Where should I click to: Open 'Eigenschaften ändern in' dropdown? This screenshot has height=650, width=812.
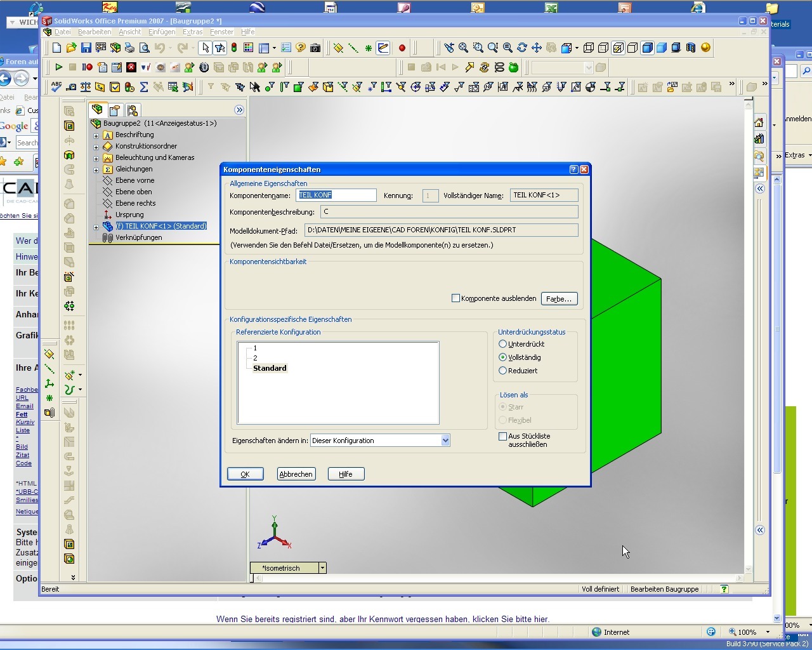445,441
